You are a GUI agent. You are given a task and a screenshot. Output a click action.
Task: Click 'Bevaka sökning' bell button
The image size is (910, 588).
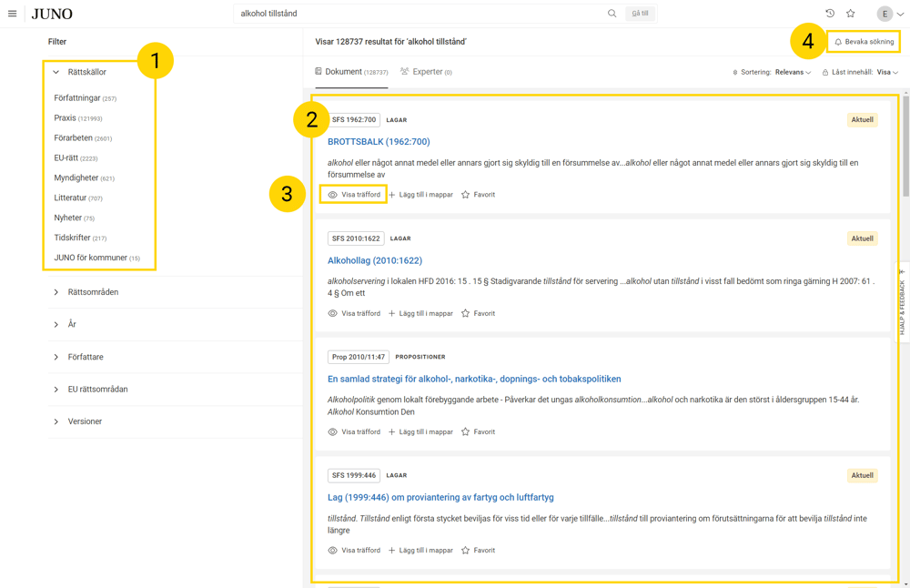coord(864,42)
